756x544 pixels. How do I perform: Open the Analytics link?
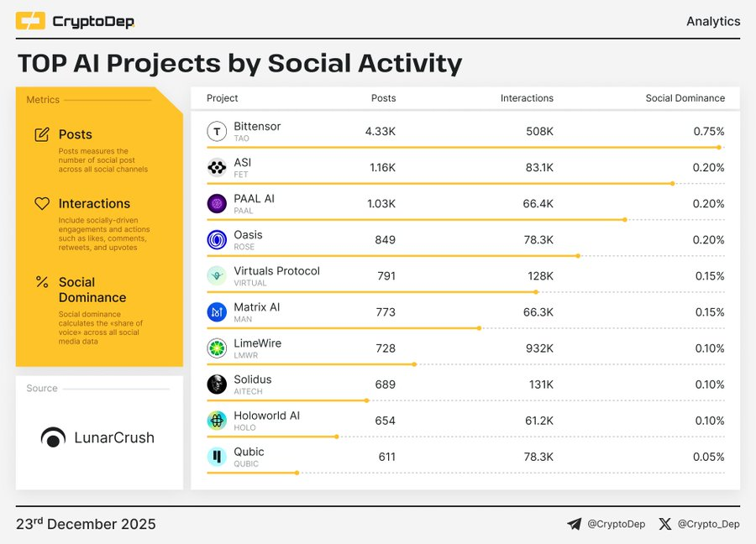[x=713, y=21]
